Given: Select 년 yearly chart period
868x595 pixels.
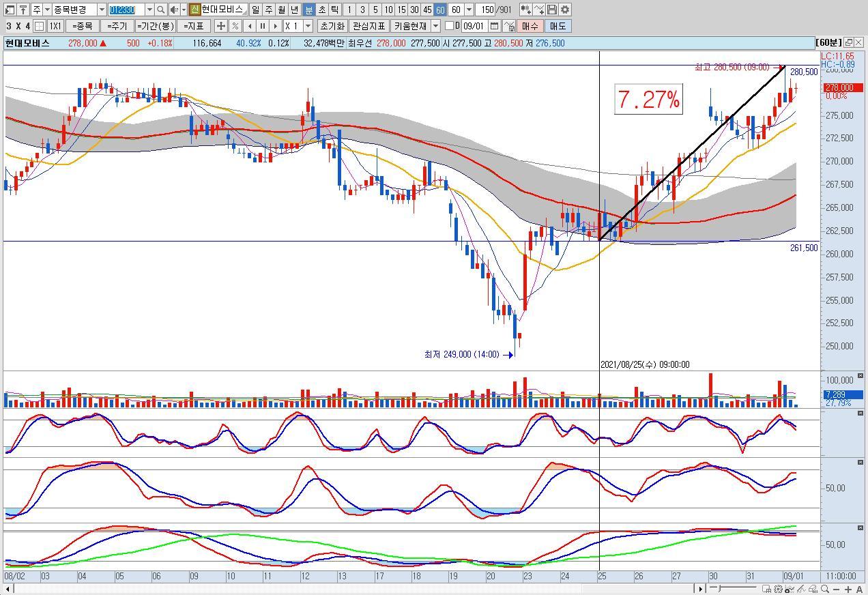Looking at the screenshot, I should pos(294,10).
